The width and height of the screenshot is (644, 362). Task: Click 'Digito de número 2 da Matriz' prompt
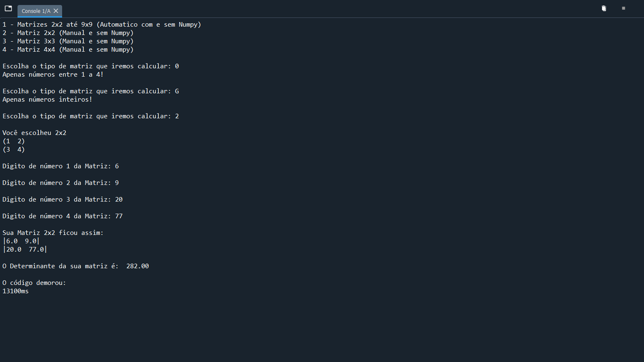[56, 183]
